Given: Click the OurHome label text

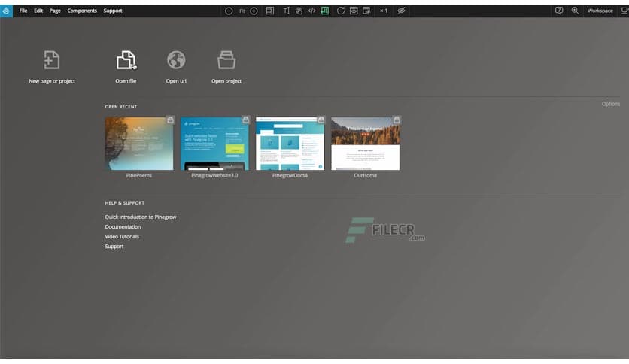Looking at the screenshot, I should point(366,175).
